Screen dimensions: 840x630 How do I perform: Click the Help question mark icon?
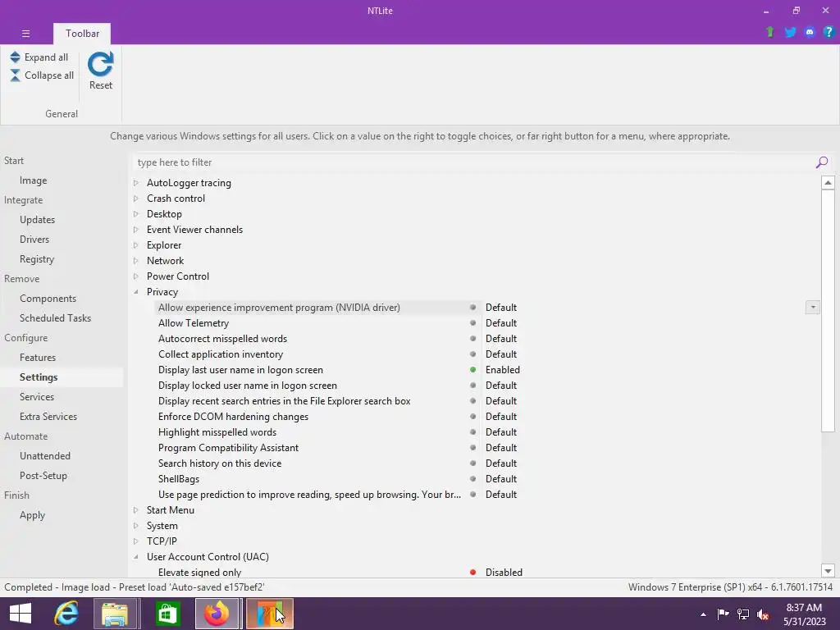pos(829,32)
